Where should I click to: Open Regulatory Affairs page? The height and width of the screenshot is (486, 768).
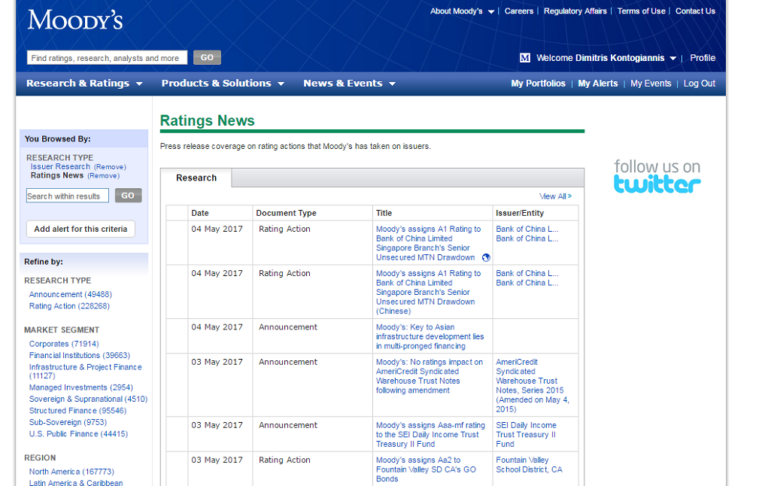pyautogui.click(x=575, y=11)
